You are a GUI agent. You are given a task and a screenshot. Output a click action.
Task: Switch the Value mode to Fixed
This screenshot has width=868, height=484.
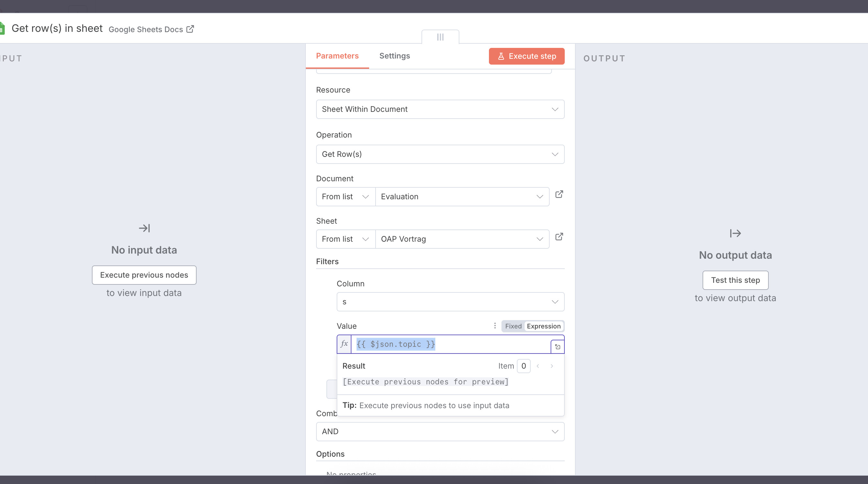click(513, 326)
